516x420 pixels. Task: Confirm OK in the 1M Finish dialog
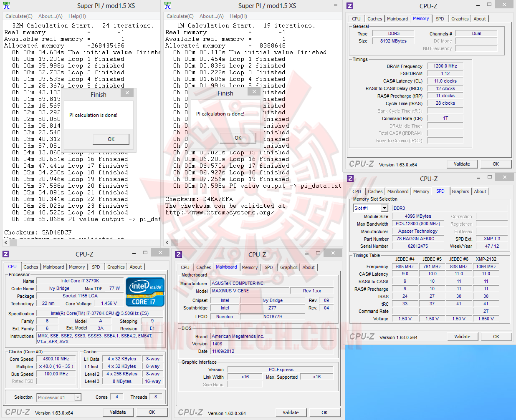(238, 138)
